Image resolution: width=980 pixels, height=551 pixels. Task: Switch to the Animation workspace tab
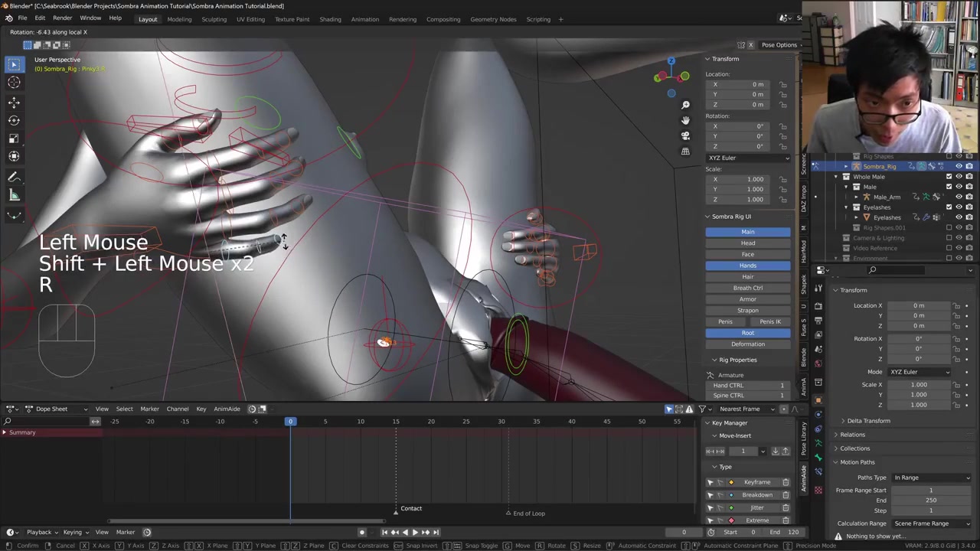click(x=364, y=19)
